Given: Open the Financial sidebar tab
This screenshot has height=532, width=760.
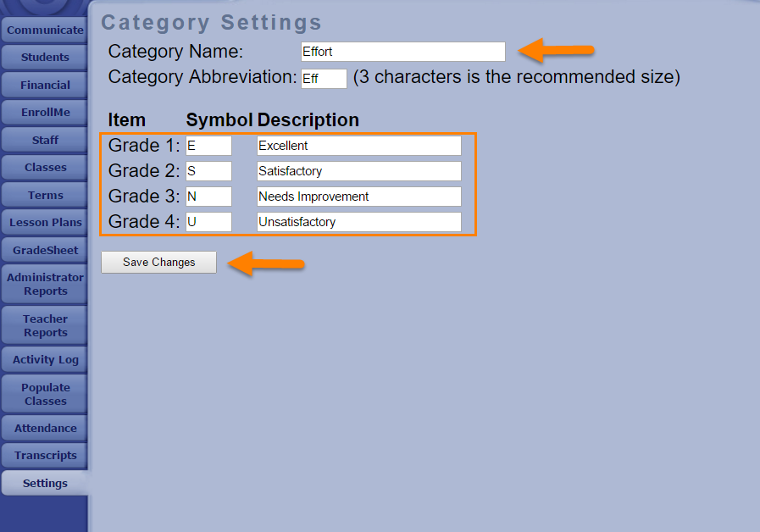Looking at the screenshot, I should pyautogui.click(x=45, y=85).
